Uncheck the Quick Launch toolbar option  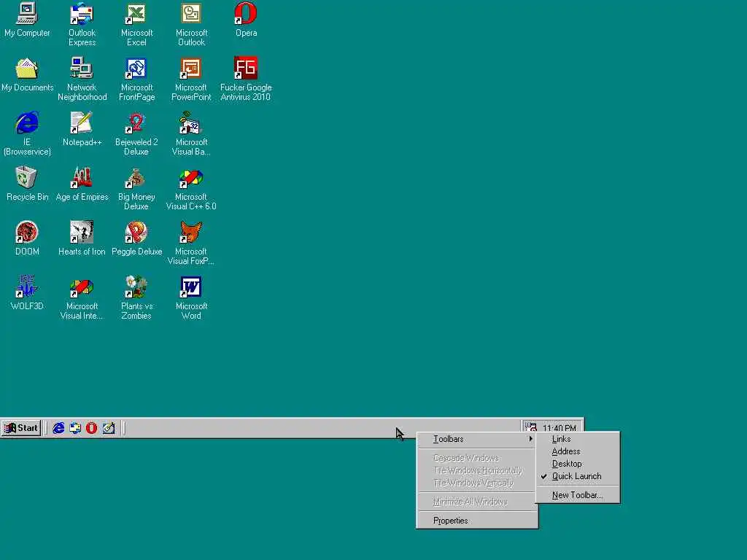578,476
